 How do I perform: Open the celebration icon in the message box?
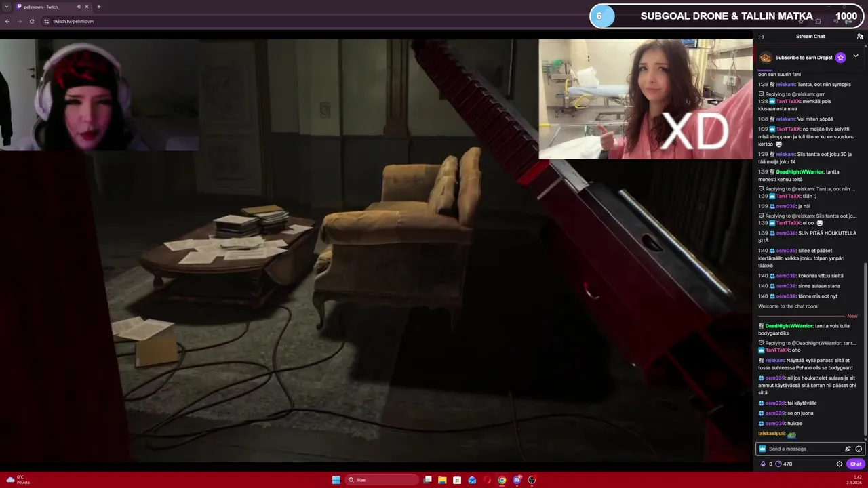coord(848,449)
